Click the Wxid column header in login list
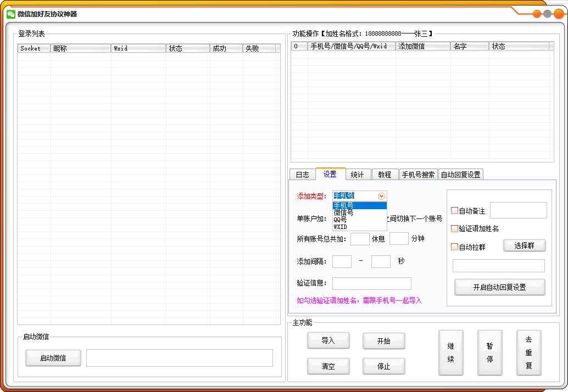568x392 pixels. coord(138,48)
